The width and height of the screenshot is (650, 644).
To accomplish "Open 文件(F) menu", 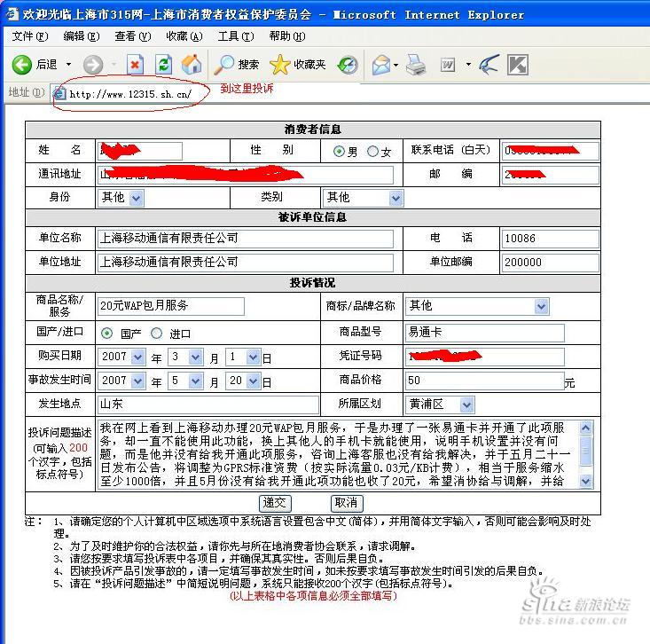I will 30,36.
